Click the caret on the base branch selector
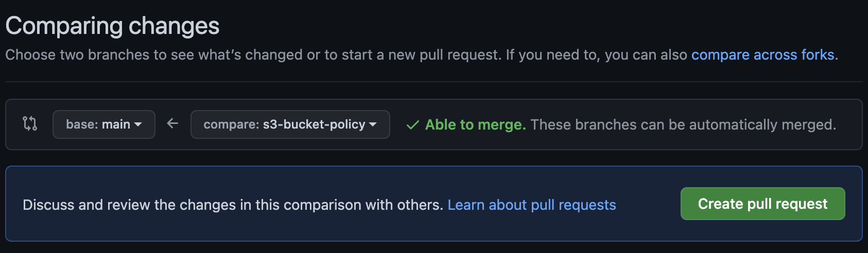The width and height of the screenshot is (868, 253). tap(138, 124)
